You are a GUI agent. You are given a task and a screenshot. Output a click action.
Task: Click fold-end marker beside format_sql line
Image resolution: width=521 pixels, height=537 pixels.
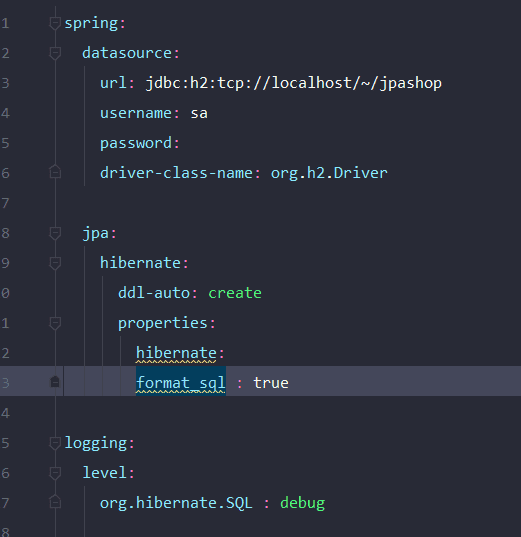coord(55,382)
